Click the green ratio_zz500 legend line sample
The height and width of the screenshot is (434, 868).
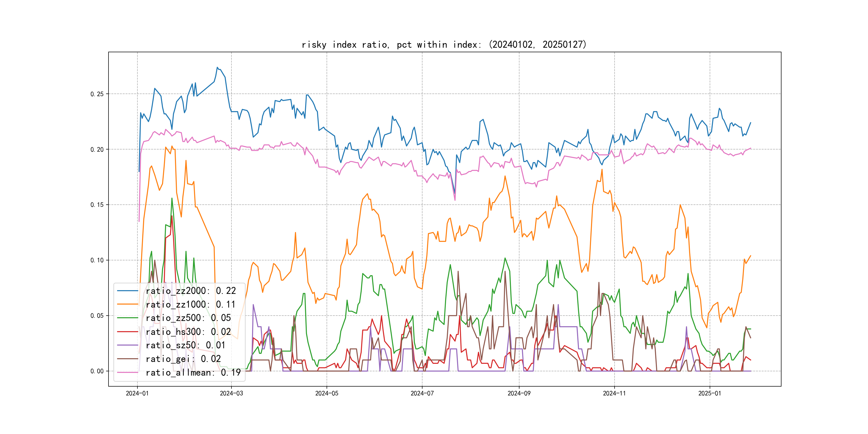click(x=127, y=318)
